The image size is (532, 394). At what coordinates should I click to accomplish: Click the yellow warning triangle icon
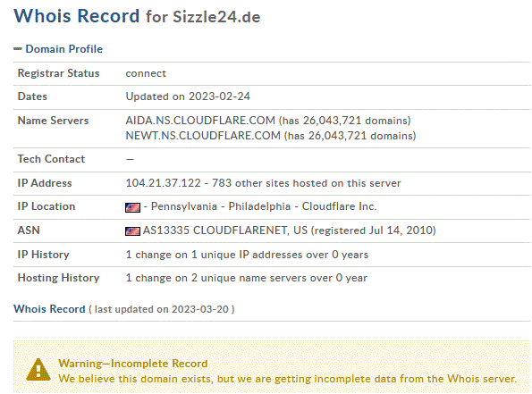[38, 370]
